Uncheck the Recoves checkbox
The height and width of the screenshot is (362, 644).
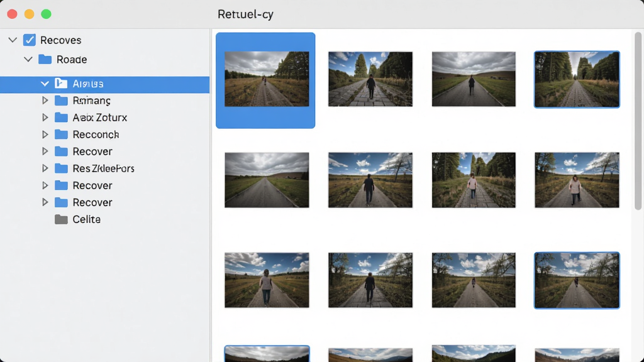coord(29,40)
